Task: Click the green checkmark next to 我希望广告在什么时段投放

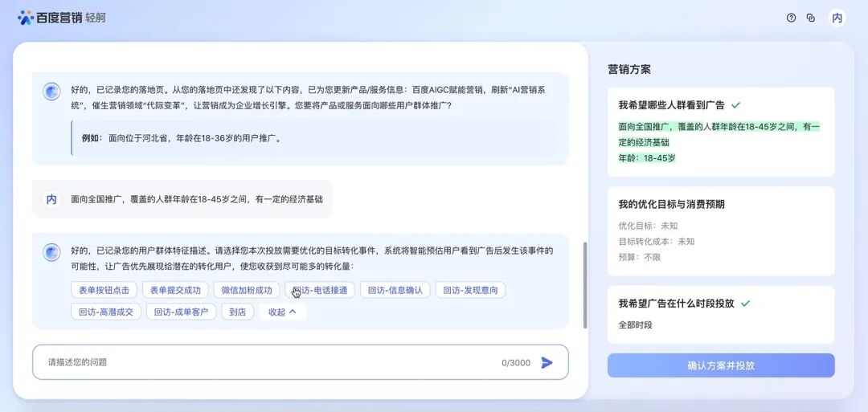Action: [746, 303]
